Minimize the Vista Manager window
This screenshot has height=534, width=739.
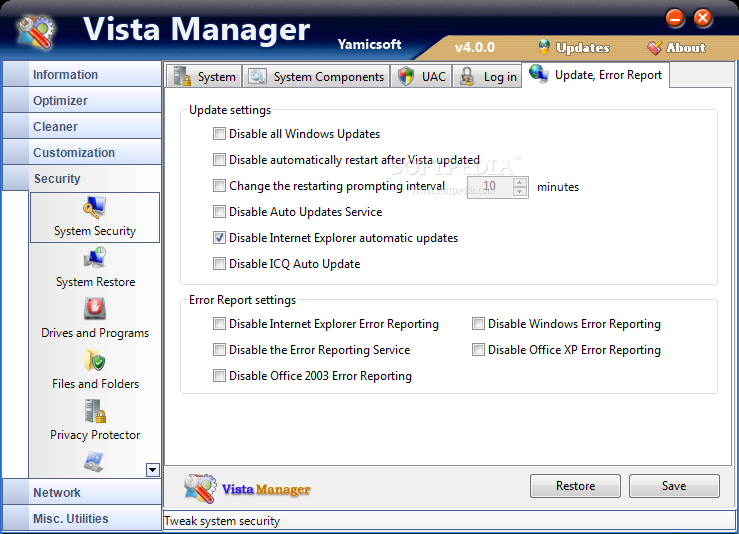(x=675, y=19)
